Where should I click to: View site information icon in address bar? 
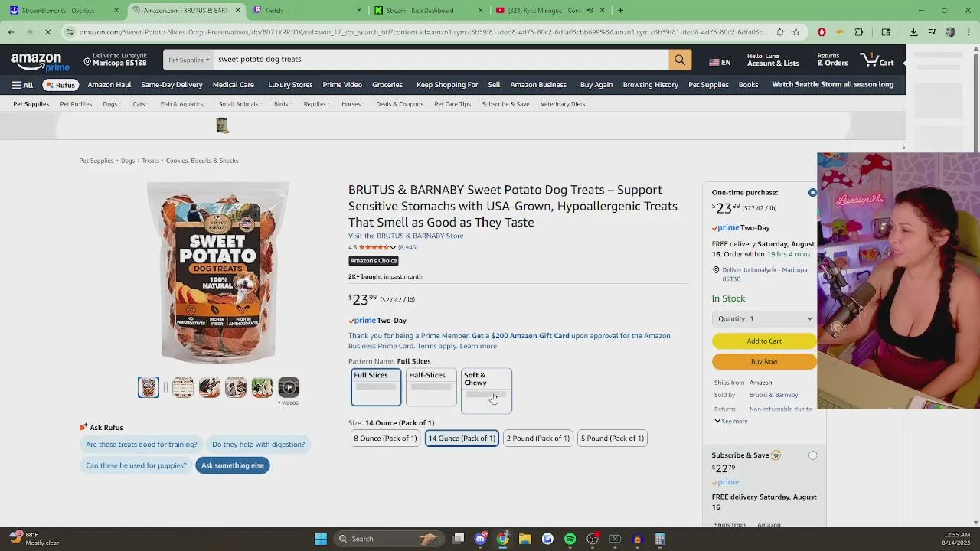pyautogui.click(x=70, y=32)
